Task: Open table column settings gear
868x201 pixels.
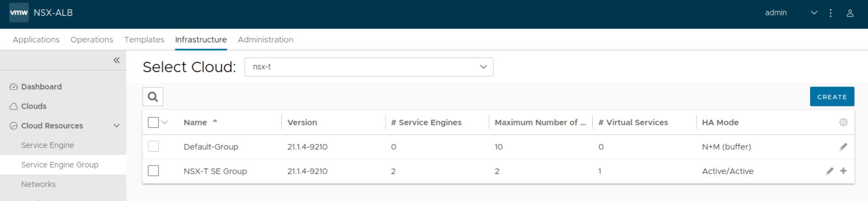Action: tap(843, 122)
